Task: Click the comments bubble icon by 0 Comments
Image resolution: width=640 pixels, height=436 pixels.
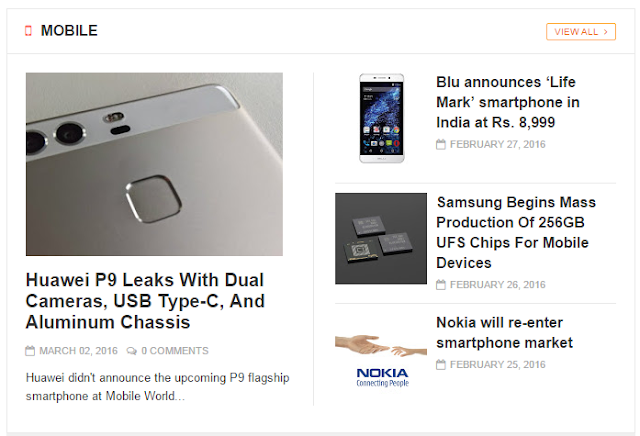Action: coord(131,351)
